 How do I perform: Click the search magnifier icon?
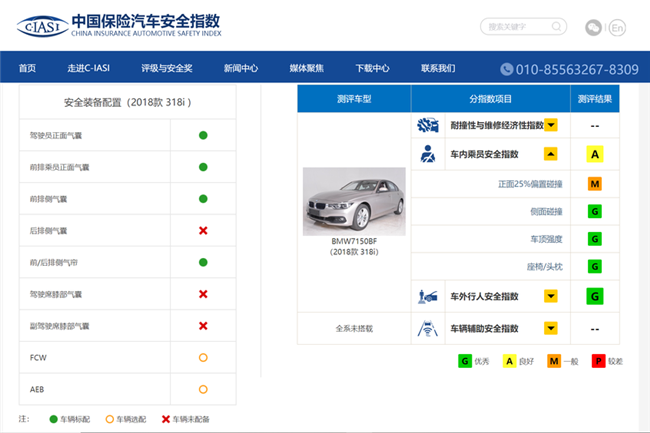point(556,27)
